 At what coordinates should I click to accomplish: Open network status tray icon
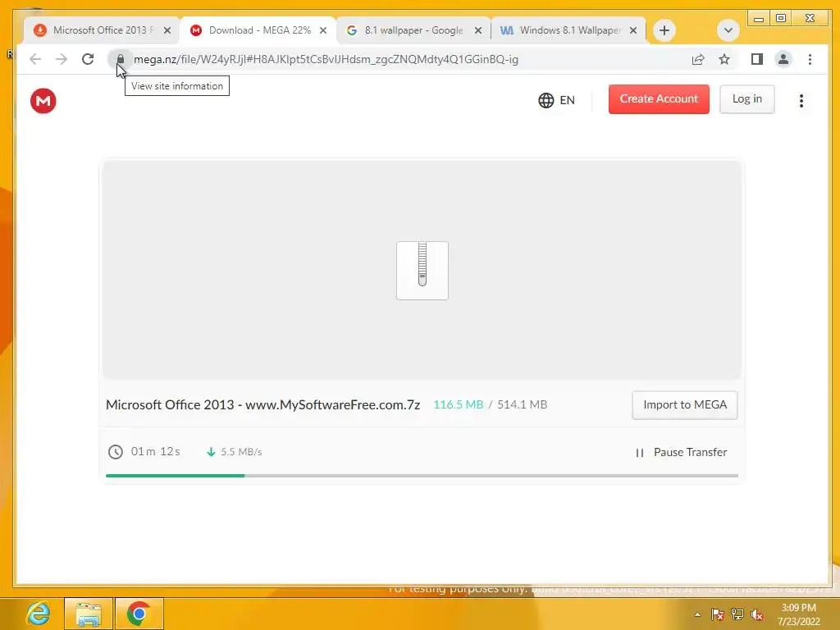coord(737,614)
